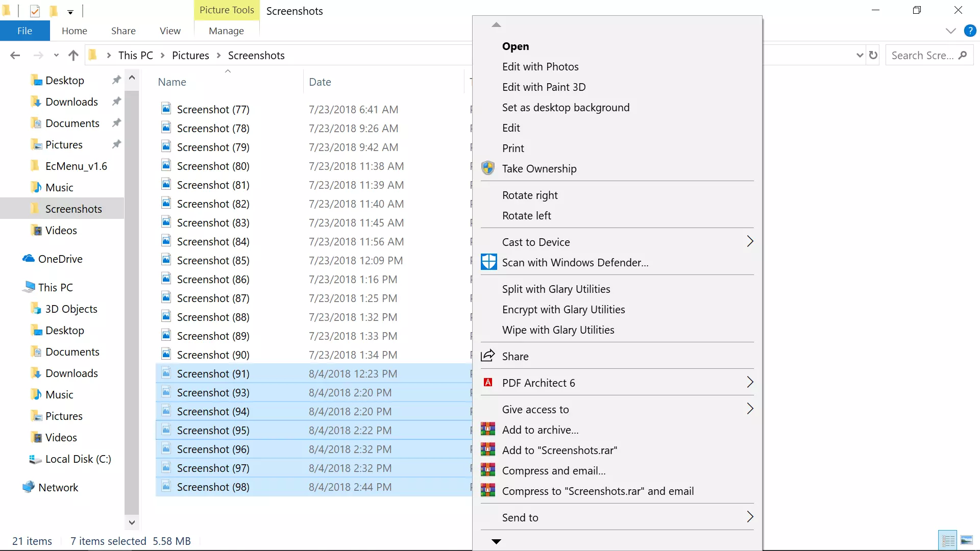Select Add to Screenshots.rar icon
The image size is (980, 551).
click(488, 449)
